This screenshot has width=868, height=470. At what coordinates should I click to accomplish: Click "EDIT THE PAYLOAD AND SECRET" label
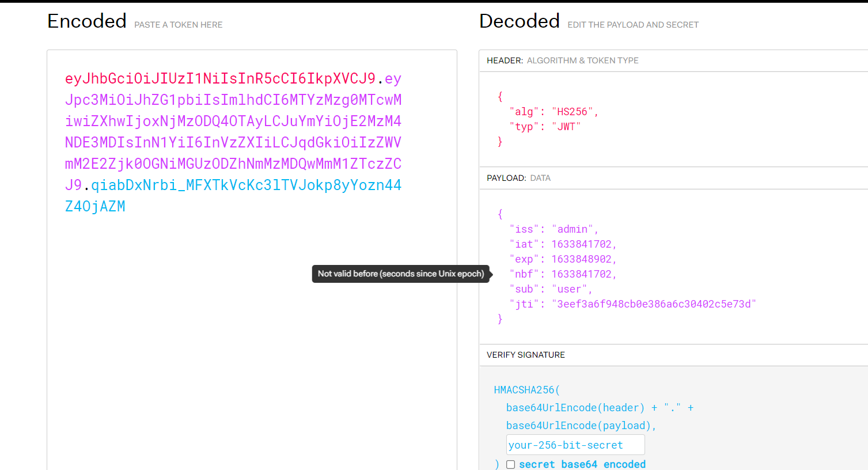pos(633,25)
